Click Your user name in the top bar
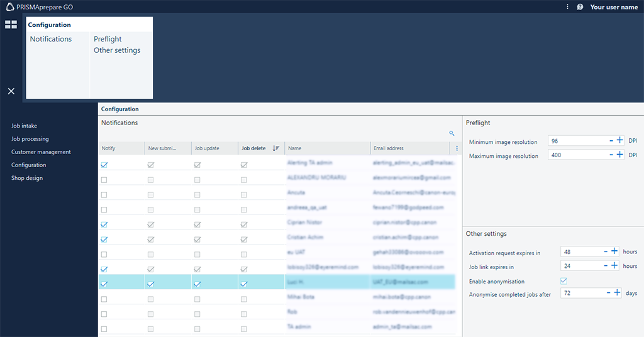Screen dimensions: 644x337 614,7
